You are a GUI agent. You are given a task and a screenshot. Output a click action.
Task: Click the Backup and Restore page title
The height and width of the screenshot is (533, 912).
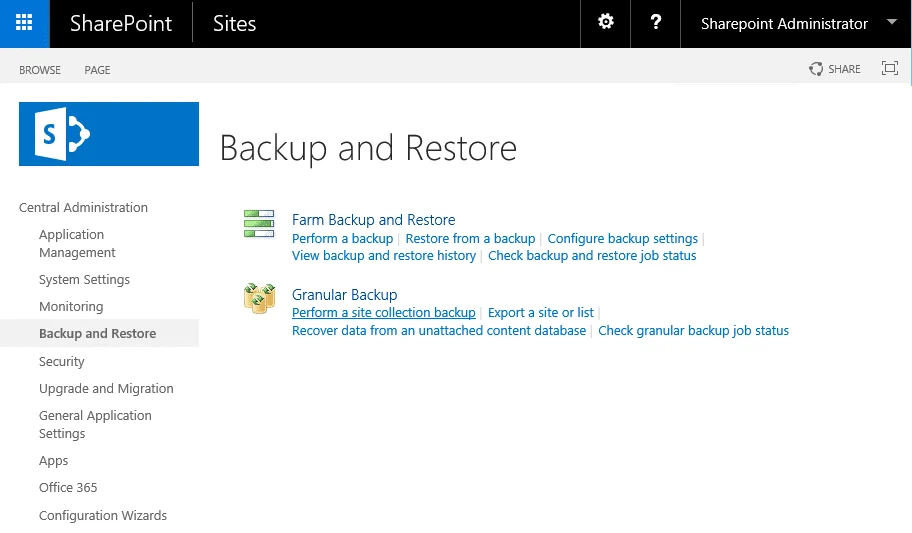[368, 148]
